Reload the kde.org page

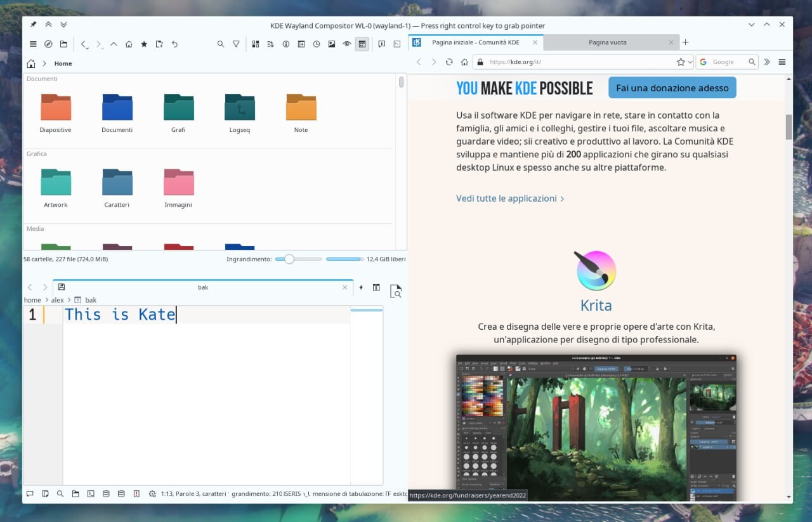(449, 62)
